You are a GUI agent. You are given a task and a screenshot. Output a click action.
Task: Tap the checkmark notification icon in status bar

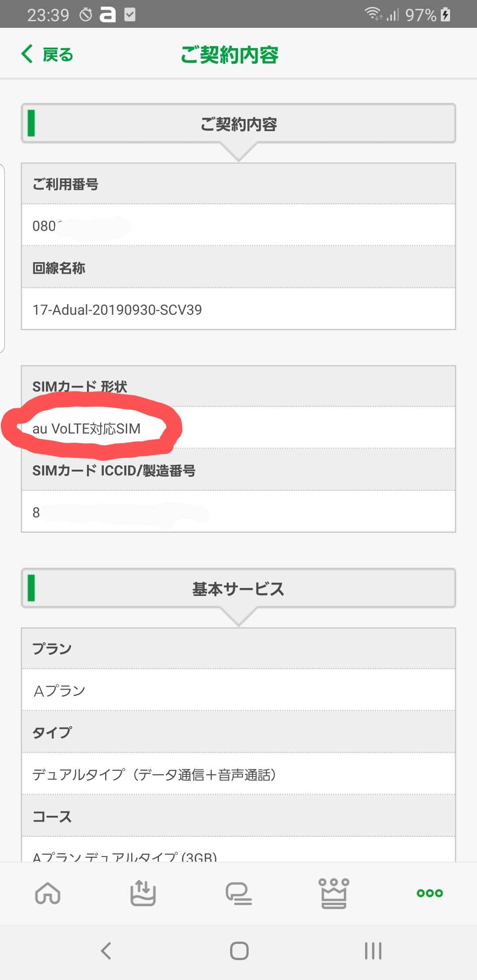click(130, 15)
